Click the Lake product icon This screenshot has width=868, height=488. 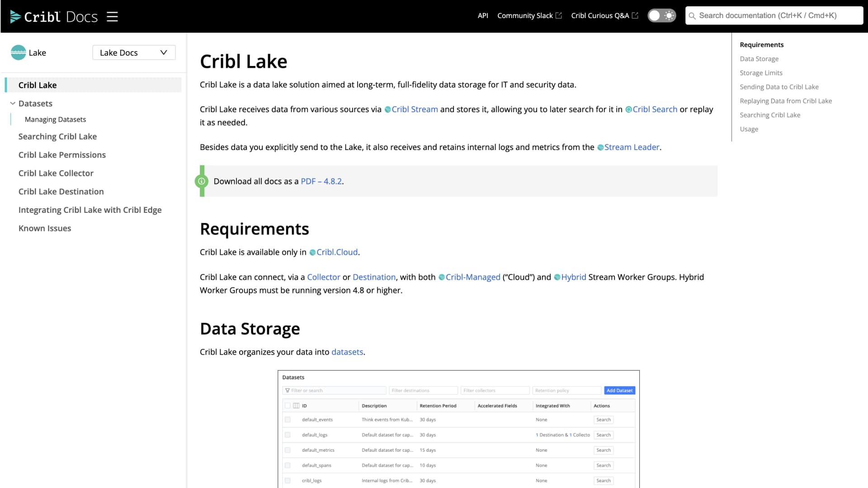(x=18, y=52)
